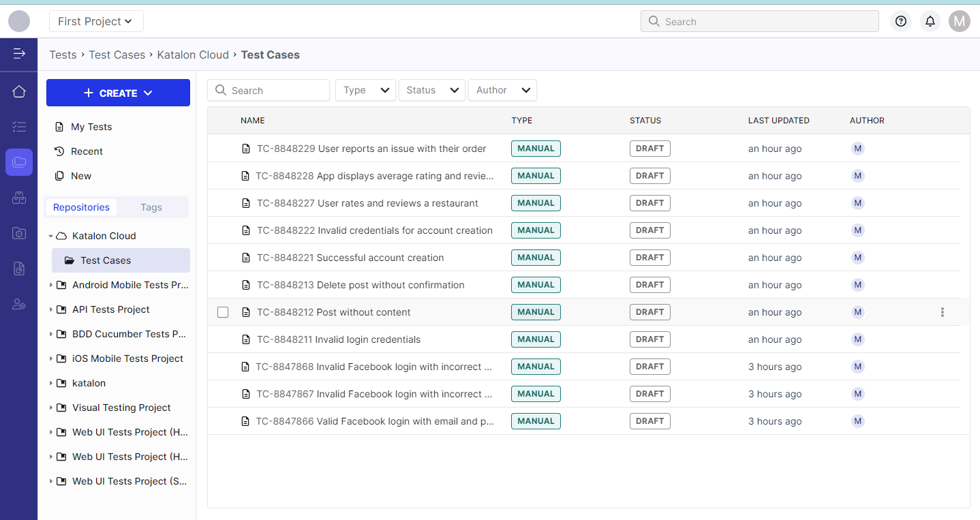Viewport: 980px width, 520px height.
Task: Tick the checkbox for TC-8848212 Post without content
Action: (x=223, y=312)
